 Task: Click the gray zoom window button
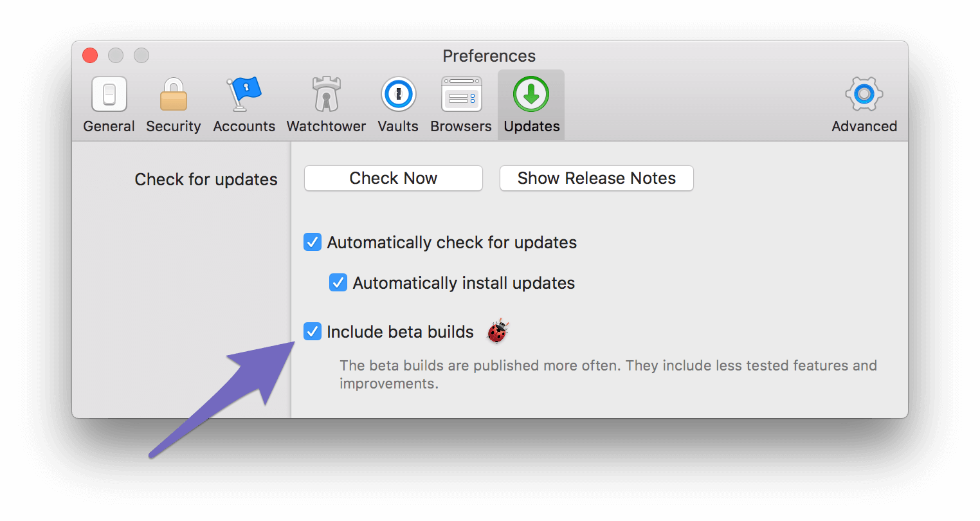pyautogui.click(x=141, y=55)
